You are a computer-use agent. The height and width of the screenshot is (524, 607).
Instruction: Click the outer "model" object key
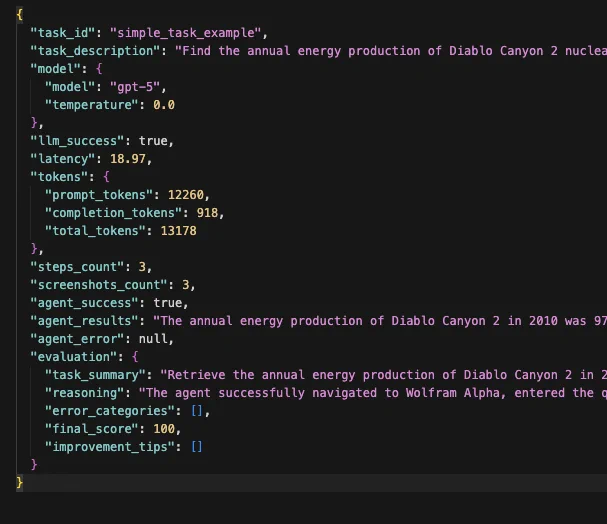coord(55,69)
